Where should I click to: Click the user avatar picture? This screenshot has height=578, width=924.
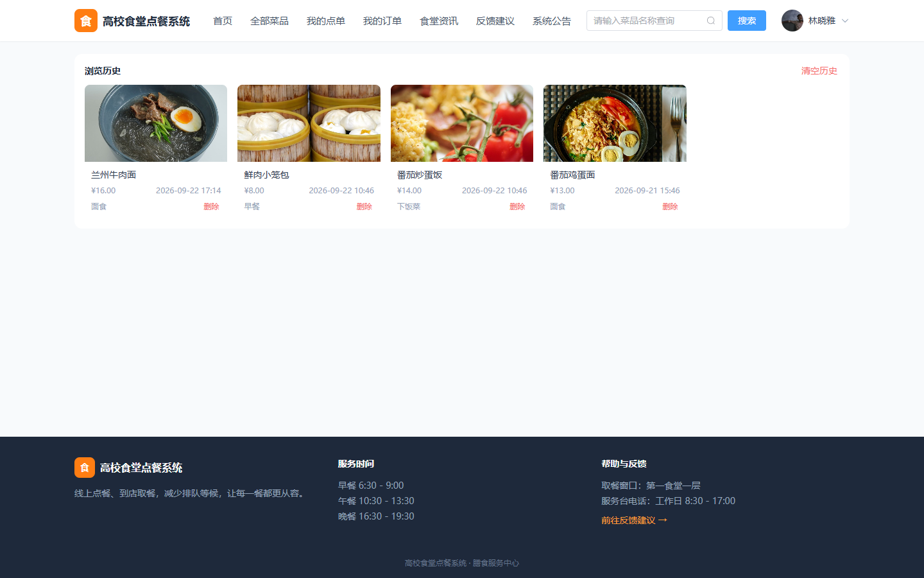pyautogui.click(x=792, y=21)
